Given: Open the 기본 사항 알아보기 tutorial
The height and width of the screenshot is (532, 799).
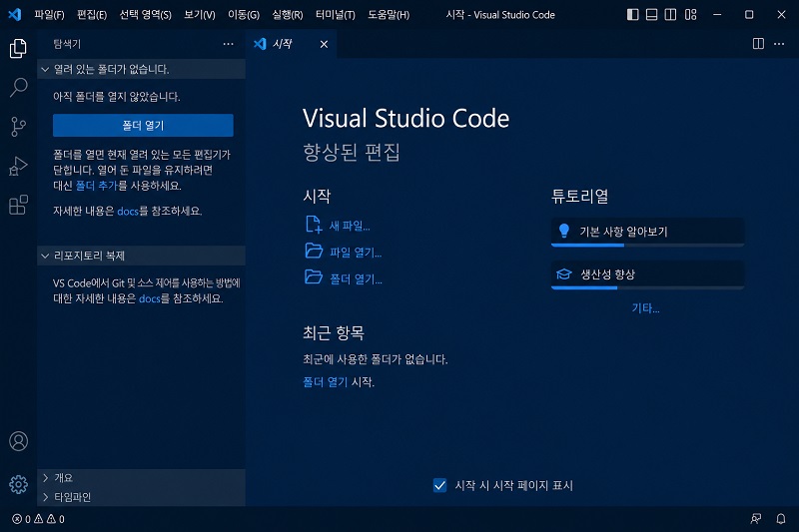Looking at the screenshot, I should pyautogui.click(x=647, y=232).
